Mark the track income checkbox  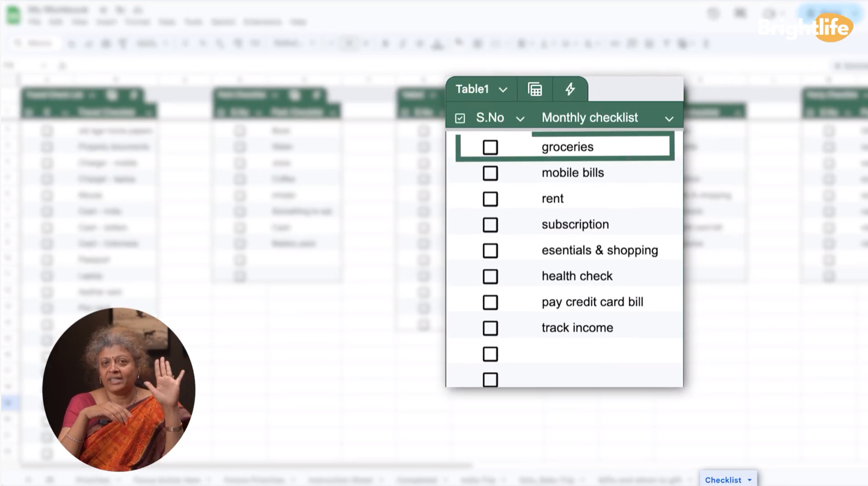pyautogui.click(x=490, y=328)
